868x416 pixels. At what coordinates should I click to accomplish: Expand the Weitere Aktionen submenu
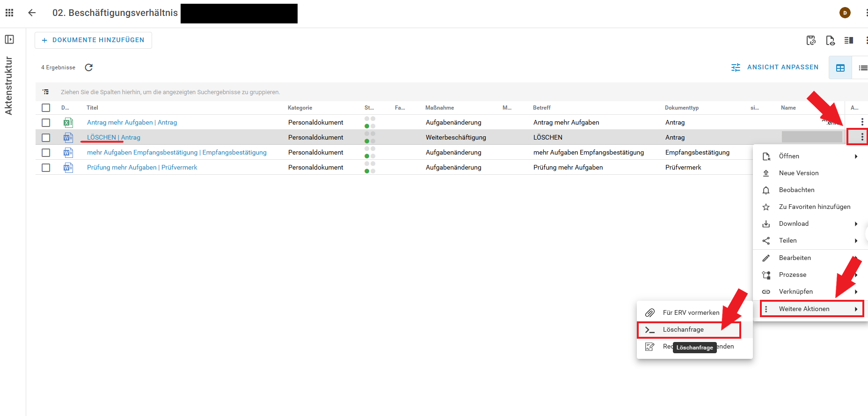point(811,309)
